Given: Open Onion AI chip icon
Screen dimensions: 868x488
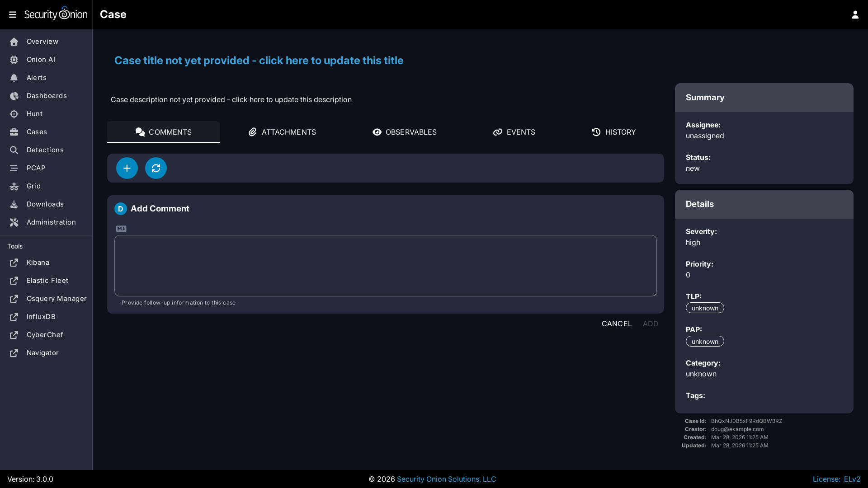Looking at the screenshot, I should [x=14, y=60].
